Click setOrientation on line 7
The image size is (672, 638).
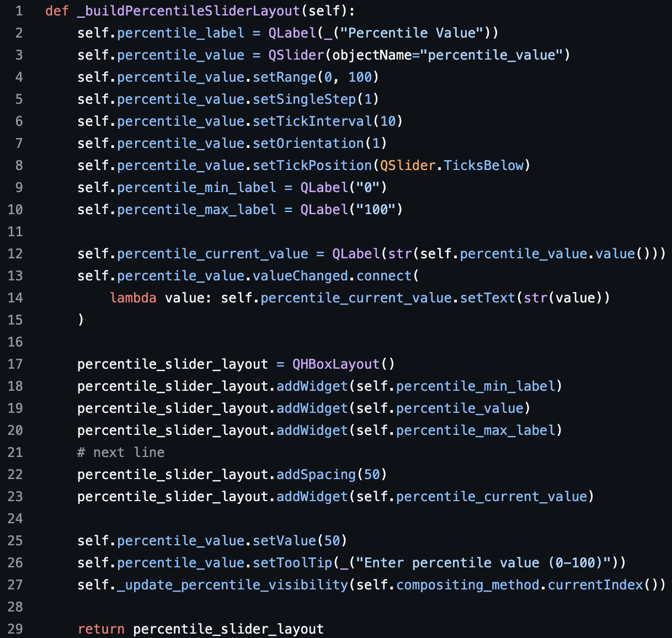click(x=308, y=143)
